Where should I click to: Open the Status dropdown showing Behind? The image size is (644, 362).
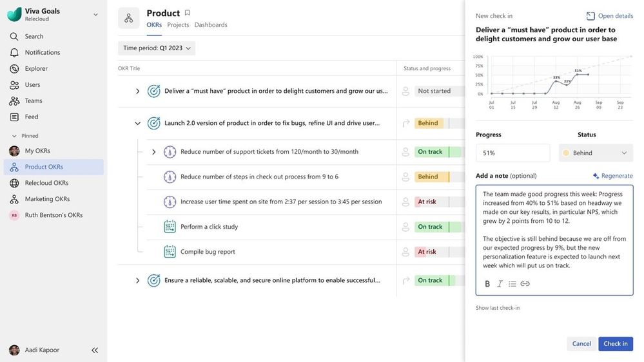click(596, 153)
